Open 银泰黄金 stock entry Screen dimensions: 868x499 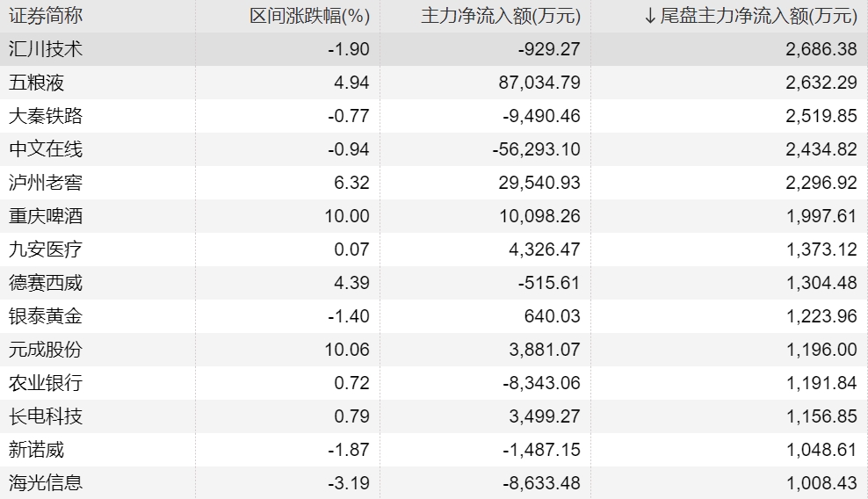[x=46, y=316]
